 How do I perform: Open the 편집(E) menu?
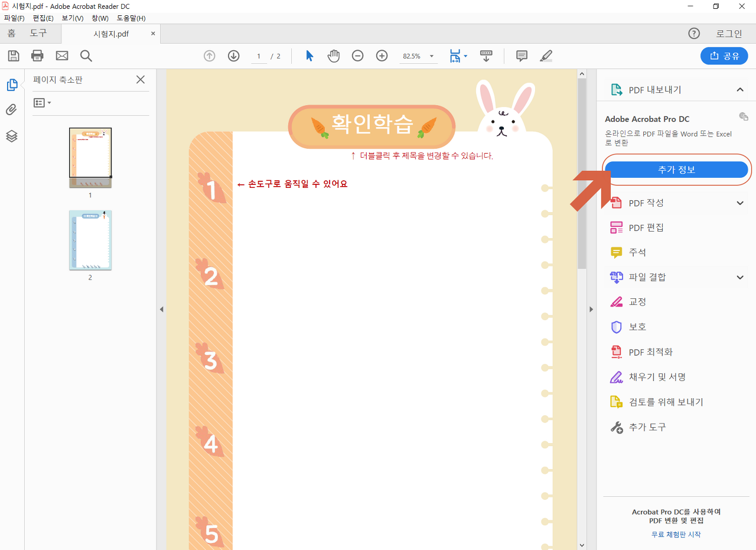[x=43, y=18]
